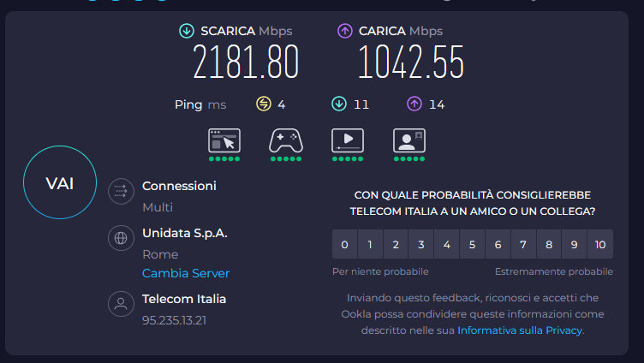Select rating 10 as extremely probable

click(599, 245)
